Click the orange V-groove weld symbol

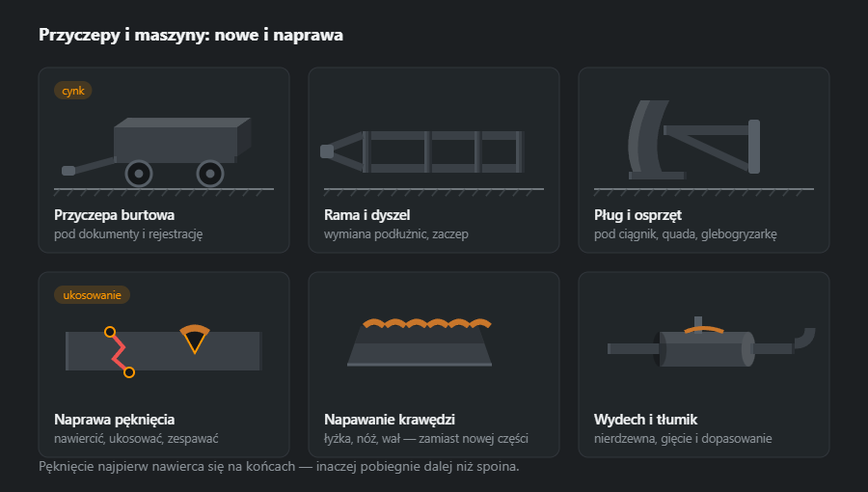[195, 339]
